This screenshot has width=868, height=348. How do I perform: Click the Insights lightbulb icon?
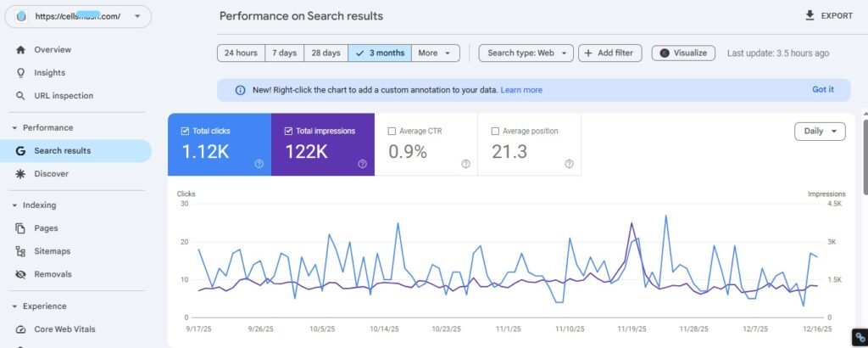tap(20, 73)
